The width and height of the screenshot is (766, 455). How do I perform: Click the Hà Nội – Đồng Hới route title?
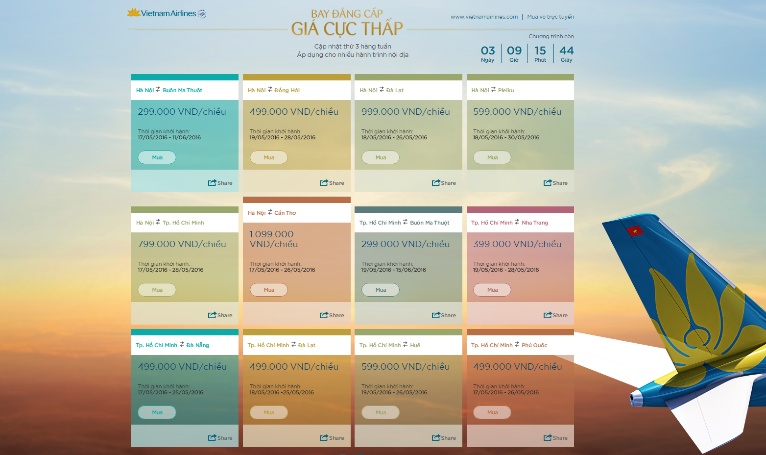tap(274, 90)
